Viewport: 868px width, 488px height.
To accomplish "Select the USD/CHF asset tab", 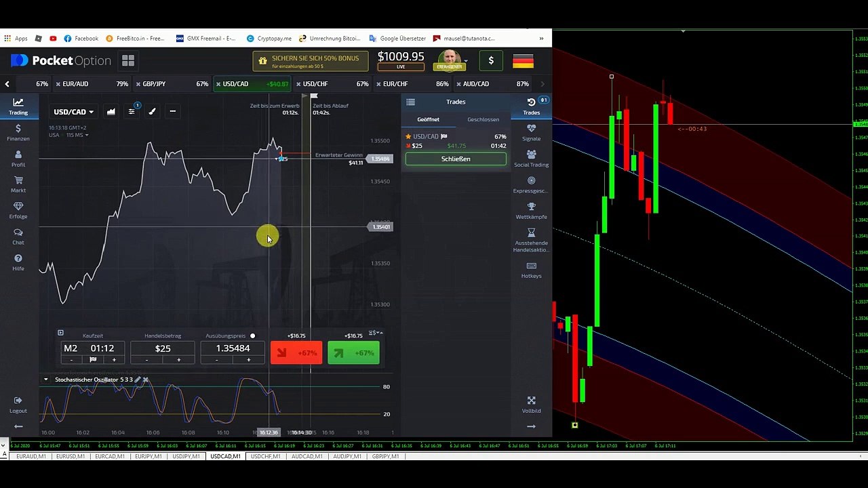I will tap(332, 84).
